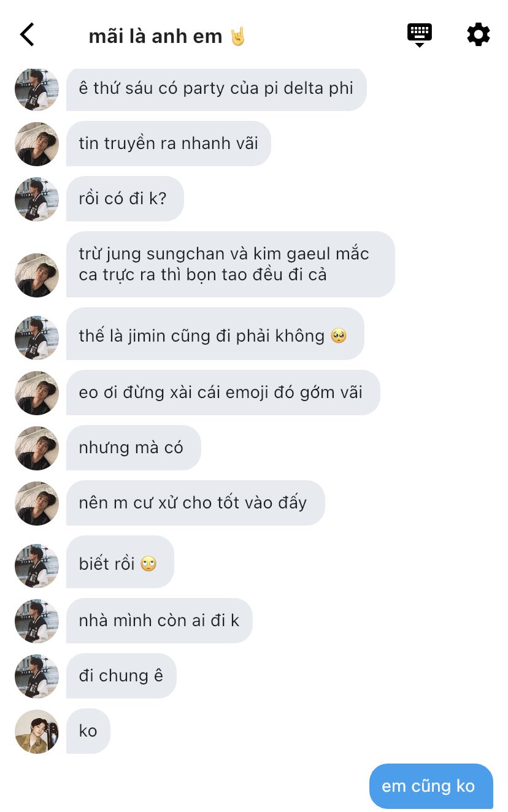Select the message "eo ơi đừng xài cái emoji đó"
The width and height of the screenshot is (508, 812).
pyautogui.click(x=223, y=393)
